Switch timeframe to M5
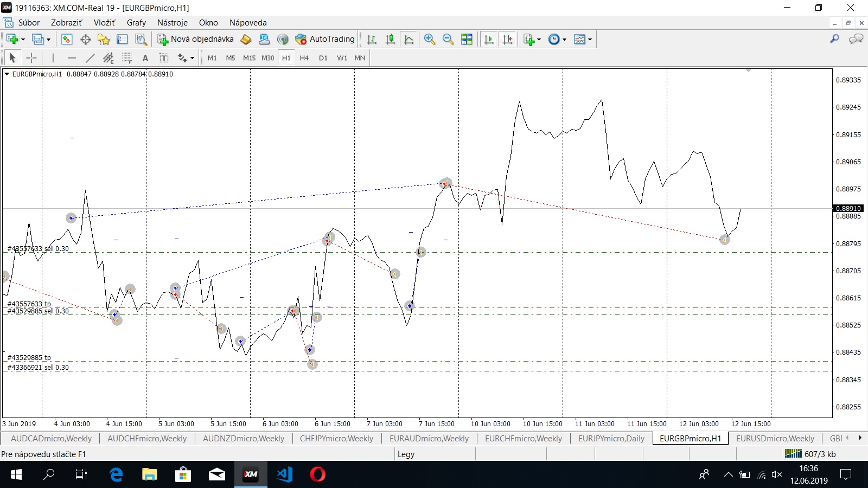868x488 pixels. [231, 58]
